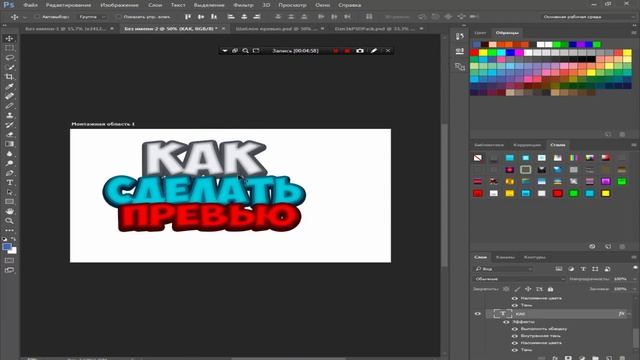The image size is (640, 360).
Task: Select the Horizontal Type tool
Action: click(9, 182)
